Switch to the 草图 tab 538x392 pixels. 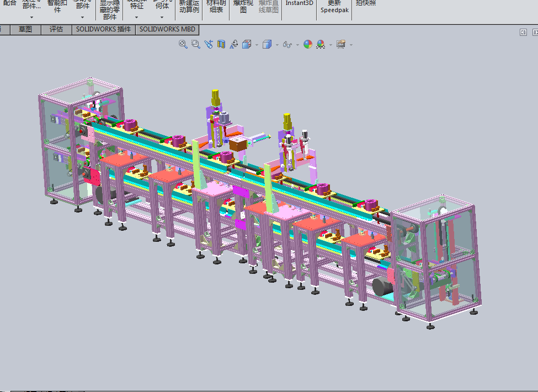click(25, 29)
